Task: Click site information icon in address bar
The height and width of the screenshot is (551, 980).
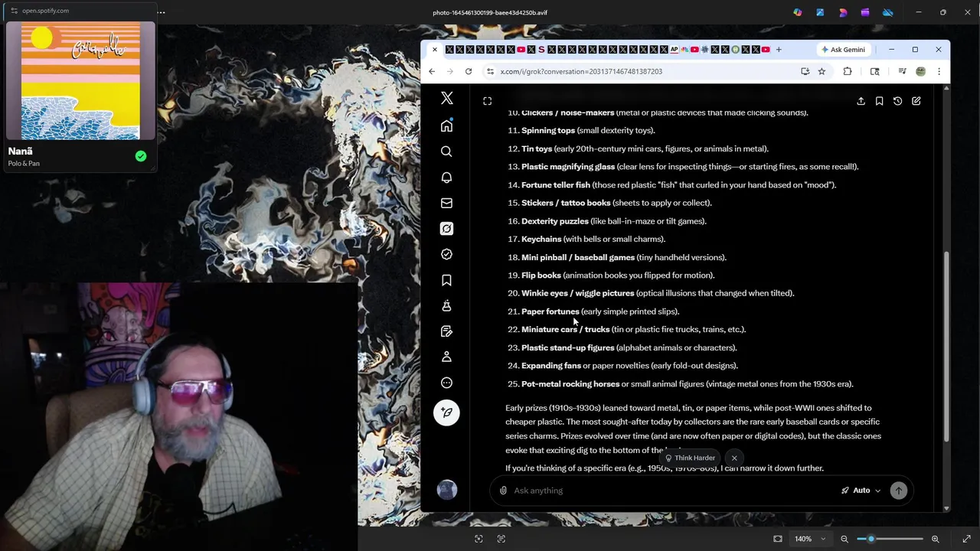Action: [490, 71]
